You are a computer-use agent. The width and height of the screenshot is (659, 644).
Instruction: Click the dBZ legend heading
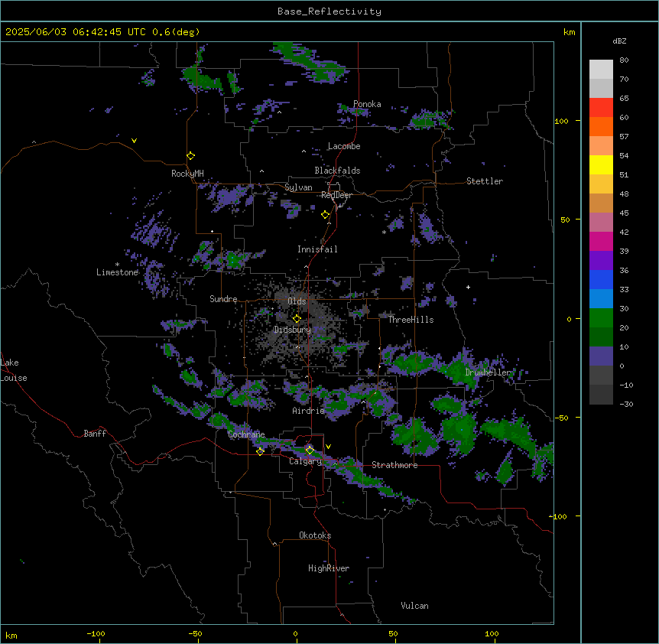(x=619, y=41)
